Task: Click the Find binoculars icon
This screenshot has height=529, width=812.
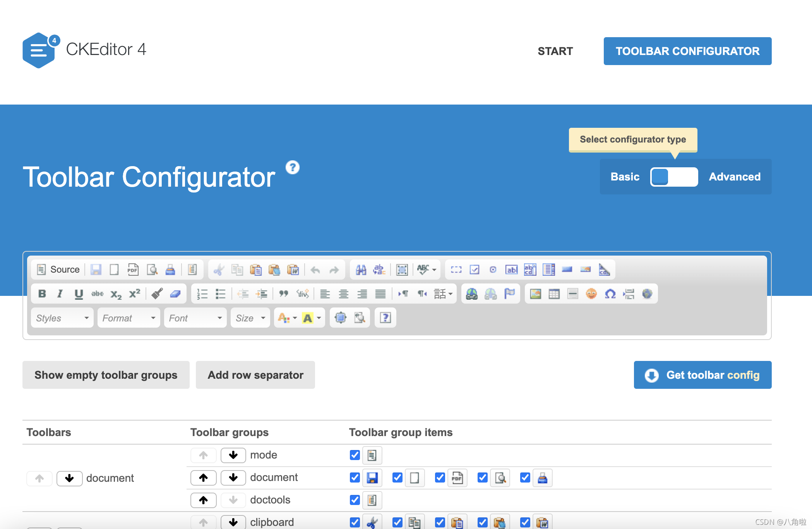Action: click(x=361, y=270)
